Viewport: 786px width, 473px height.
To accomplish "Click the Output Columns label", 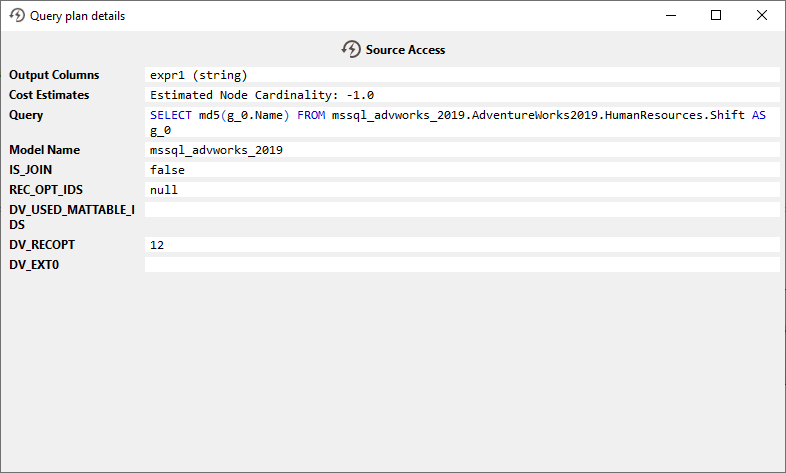I will coord(54,75).
